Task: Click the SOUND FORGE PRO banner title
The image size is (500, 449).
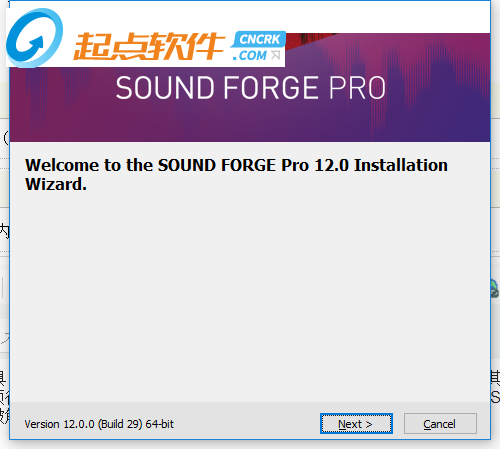Action: point(251,88)
